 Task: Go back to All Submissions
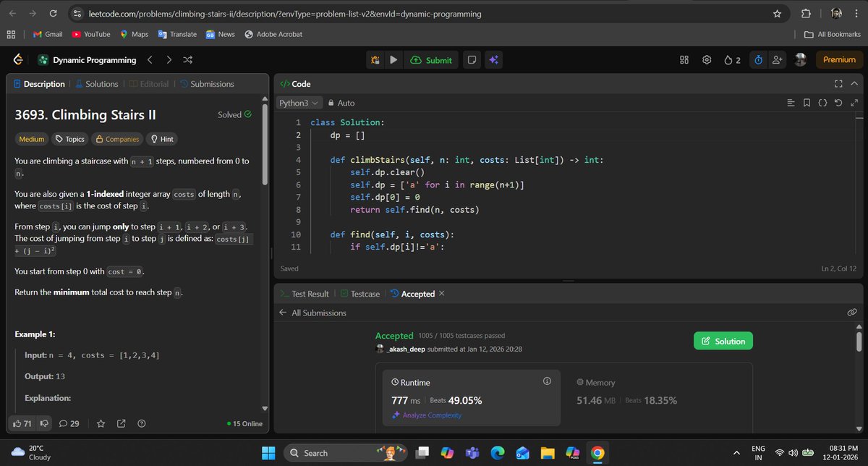(312, 313)
